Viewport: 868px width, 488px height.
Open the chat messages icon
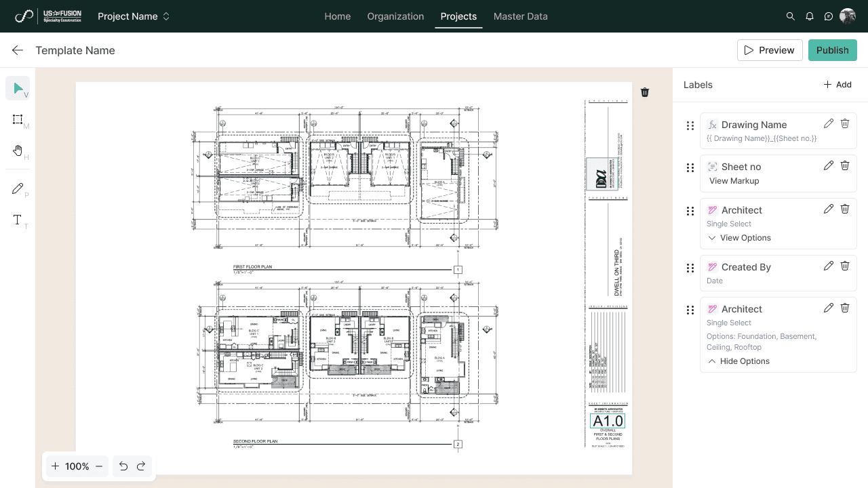pyautogui.click(x=829, y=16)
